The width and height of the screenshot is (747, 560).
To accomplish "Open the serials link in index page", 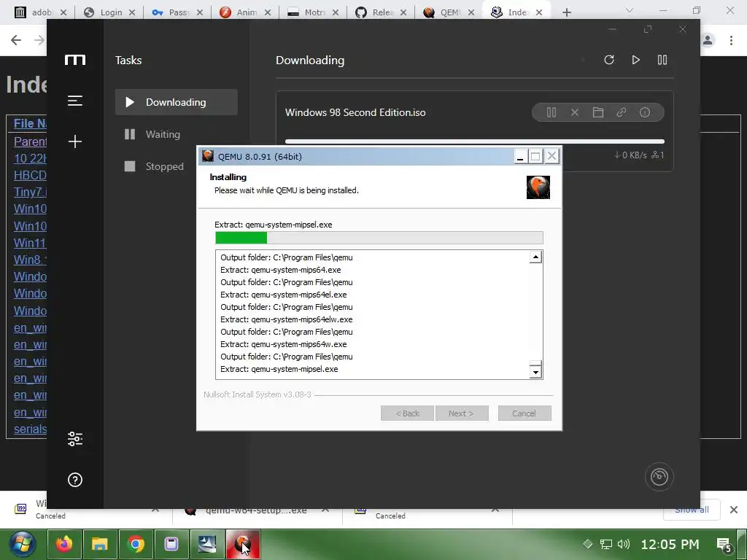I will tap(30, 429).
